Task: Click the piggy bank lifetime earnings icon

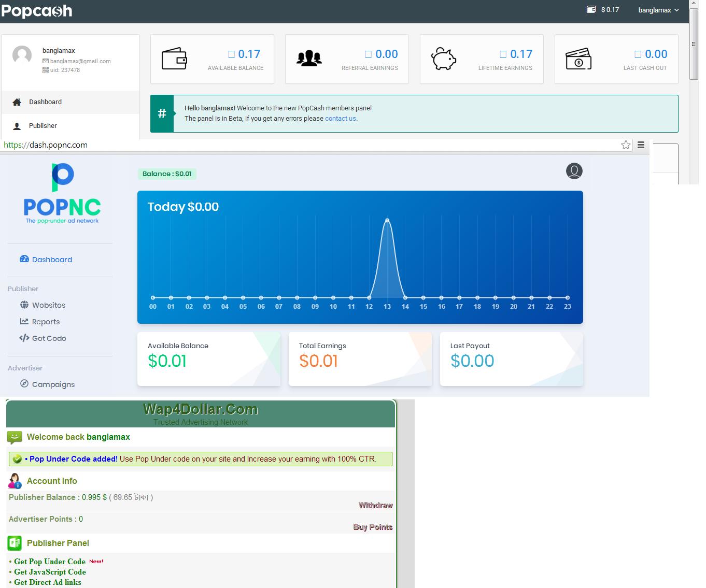Action: point(443,59)
